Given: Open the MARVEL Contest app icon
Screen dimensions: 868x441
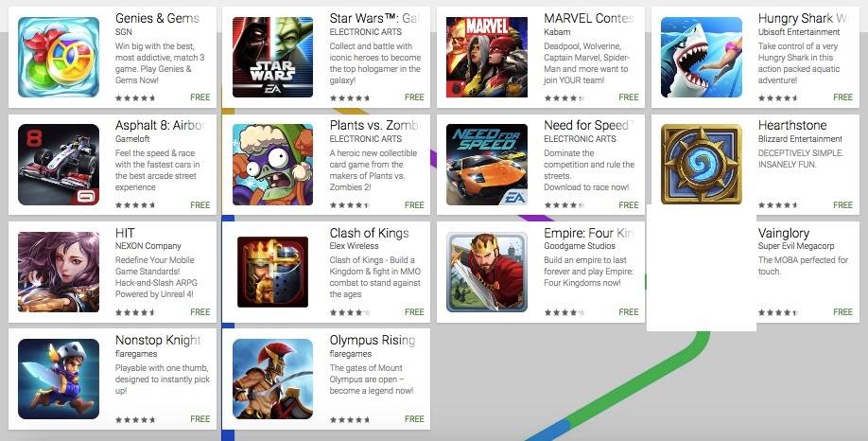Looking at the screenshot, I should 487,57.
